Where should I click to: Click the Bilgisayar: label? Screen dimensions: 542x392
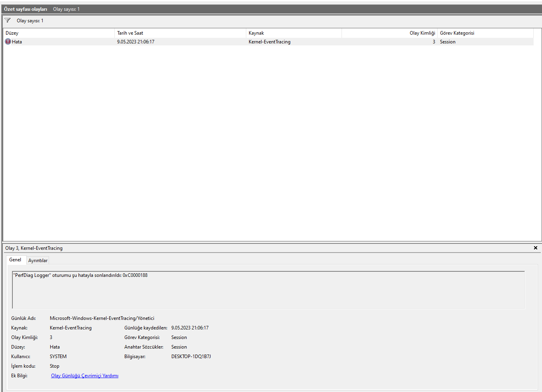[x=135, y=357]
